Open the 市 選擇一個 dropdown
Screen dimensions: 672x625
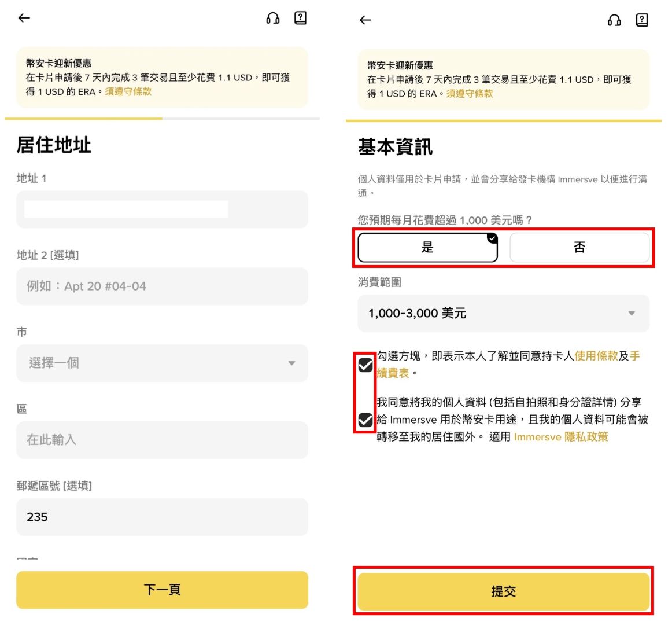tap(162, 363)
